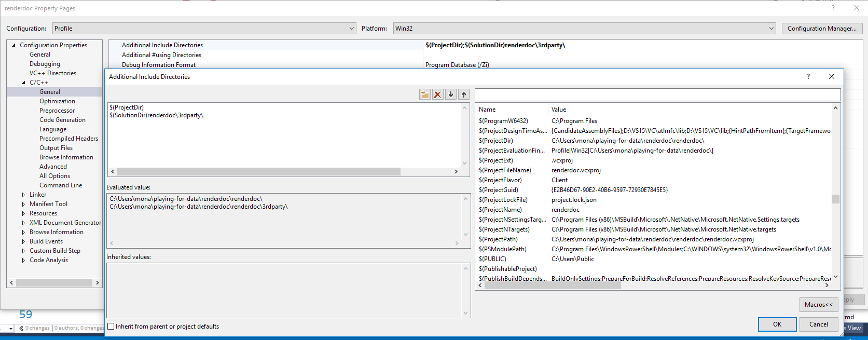Viewport: 868px width, 340px height.
Task: Open Command Line page
Action: [61, 185]
